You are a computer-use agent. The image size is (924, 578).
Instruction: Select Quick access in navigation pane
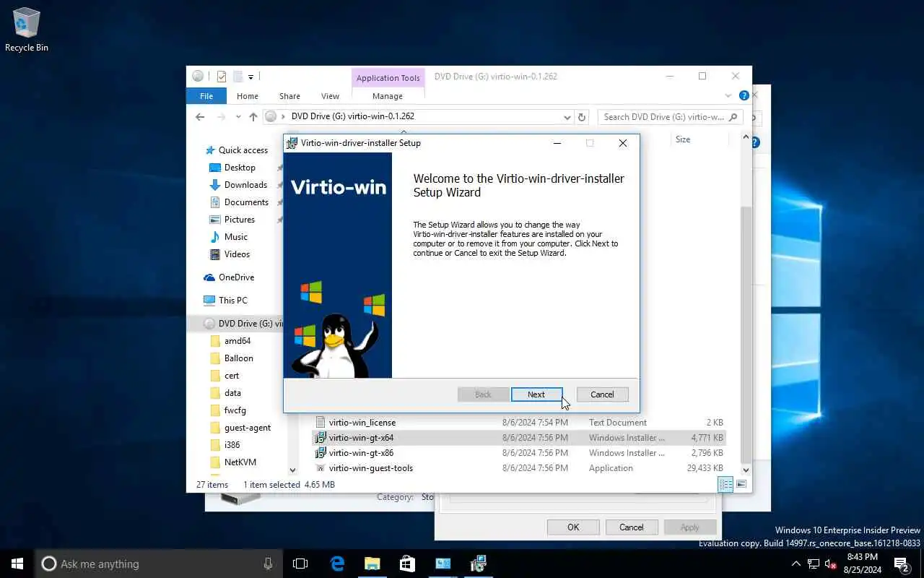[x=243, y=150]
